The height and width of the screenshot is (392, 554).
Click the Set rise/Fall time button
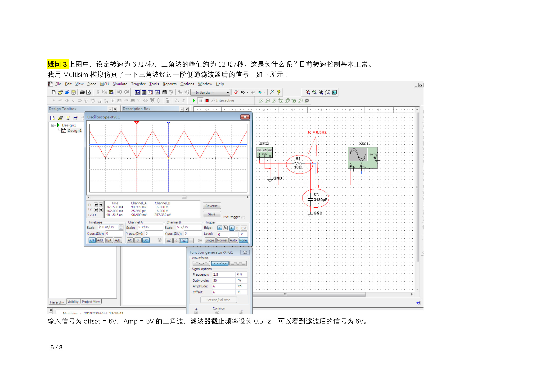click(x=218, y=300)
